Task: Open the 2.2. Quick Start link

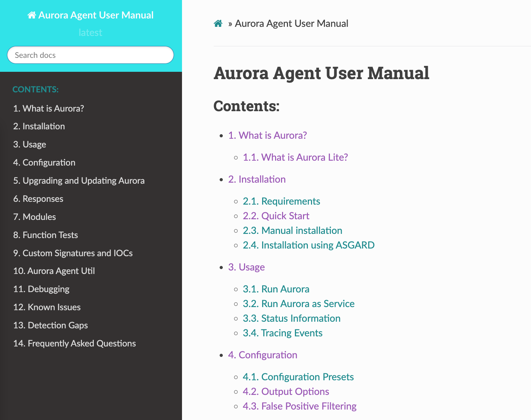Action: coord(276,216)
